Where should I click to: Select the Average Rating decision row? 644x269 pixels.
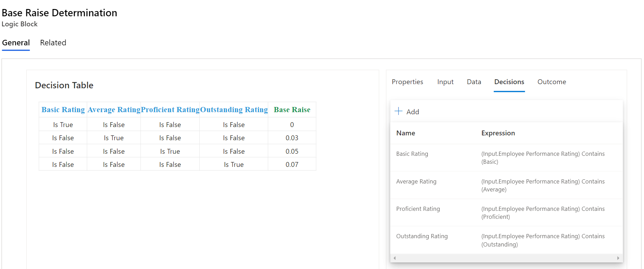pos(416,181)
